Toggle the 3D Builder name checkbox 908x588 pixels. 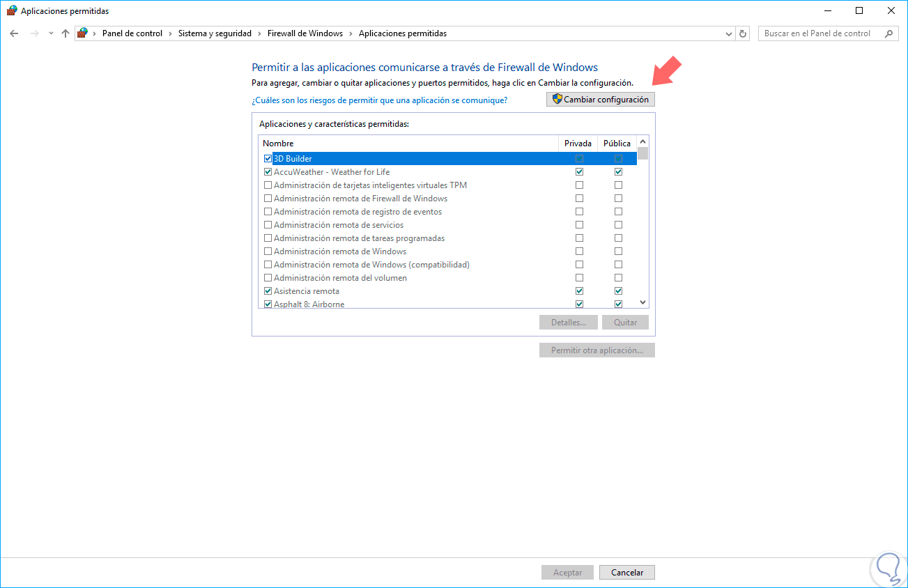[x=268, y=159]
